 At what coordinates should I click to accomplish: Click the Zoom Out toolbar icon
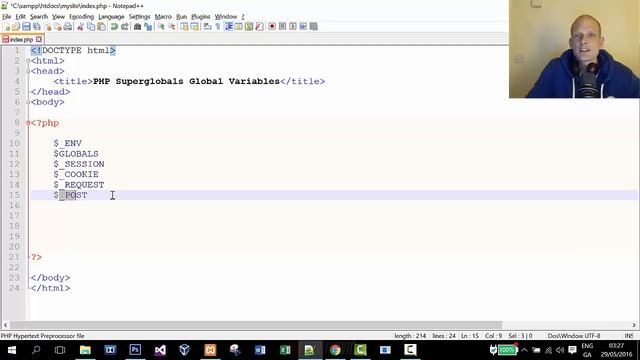(171, 27)
